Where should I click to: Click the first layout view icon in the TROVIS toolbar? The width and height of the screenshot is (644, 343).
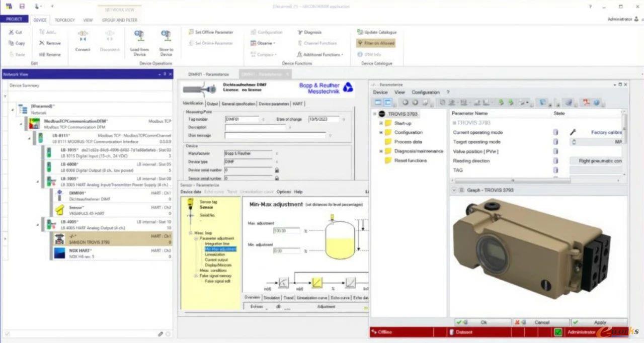(x=378, y=103)
